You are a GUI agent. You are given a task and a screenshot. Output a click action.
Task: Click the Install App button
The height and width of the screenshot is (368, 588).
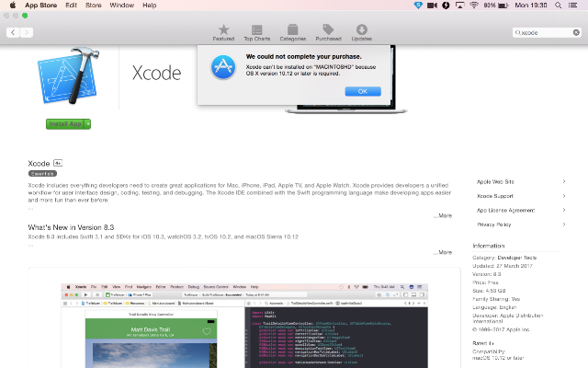(x=65, y=124)
